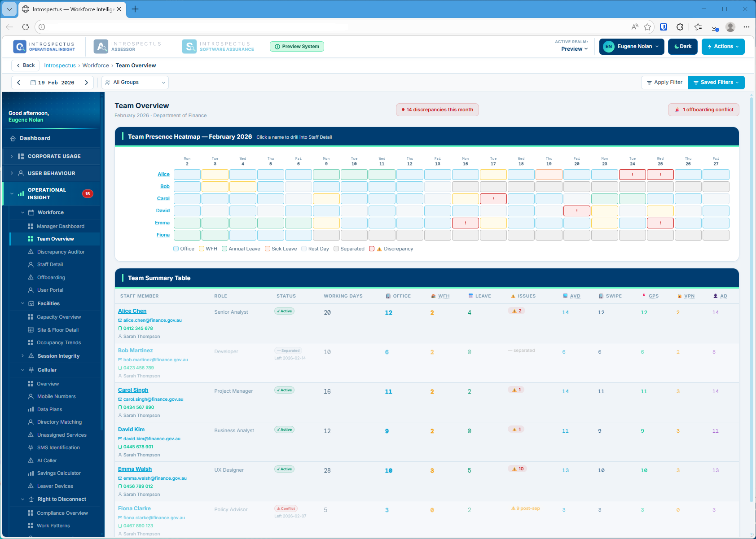This screenshot has width=756, height=539.
Task: Click the Office legend color swatch
Action: (x=176, y=249)
